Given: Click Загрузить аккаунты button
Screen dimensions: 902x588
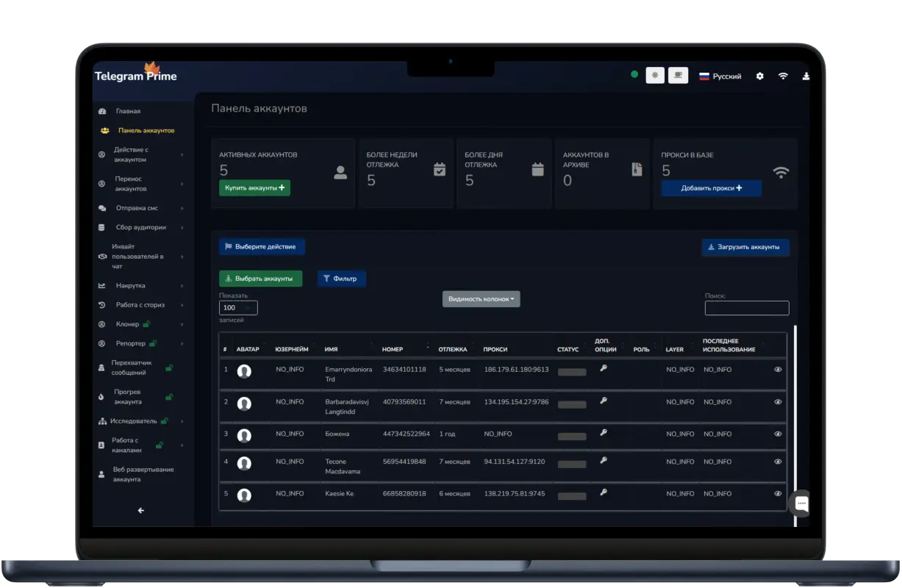Looking at the screenshot, I should (x=745, y=247).
